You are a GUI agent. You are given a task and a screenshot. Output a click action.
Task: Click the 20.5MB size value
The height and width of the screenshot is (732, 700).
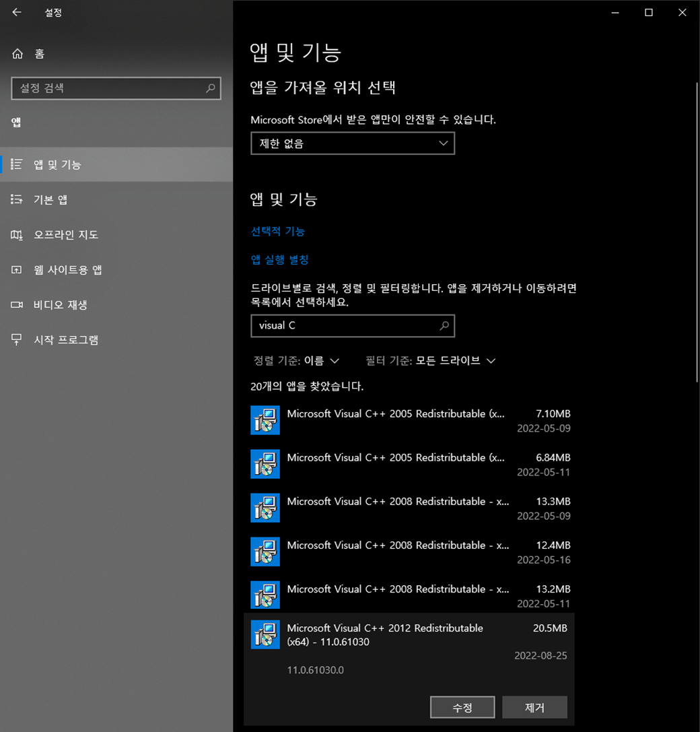click(x=550, y=628)
